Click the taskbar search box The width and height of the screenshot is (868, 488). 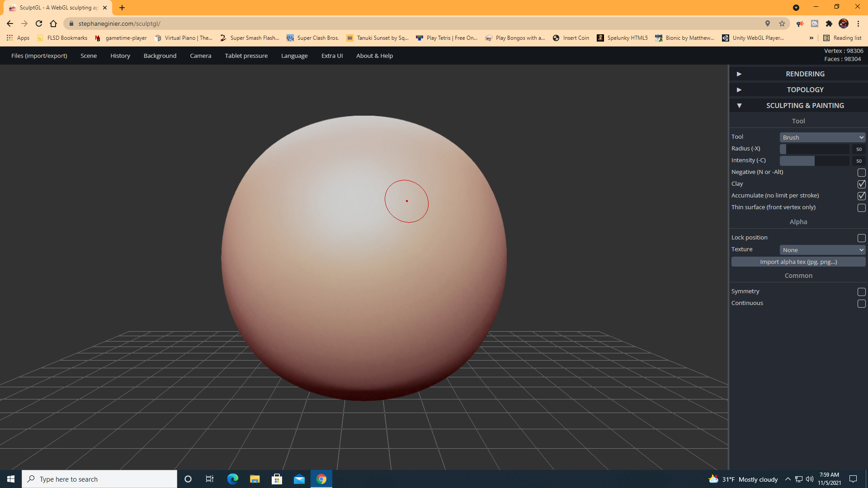pos(99,479)
